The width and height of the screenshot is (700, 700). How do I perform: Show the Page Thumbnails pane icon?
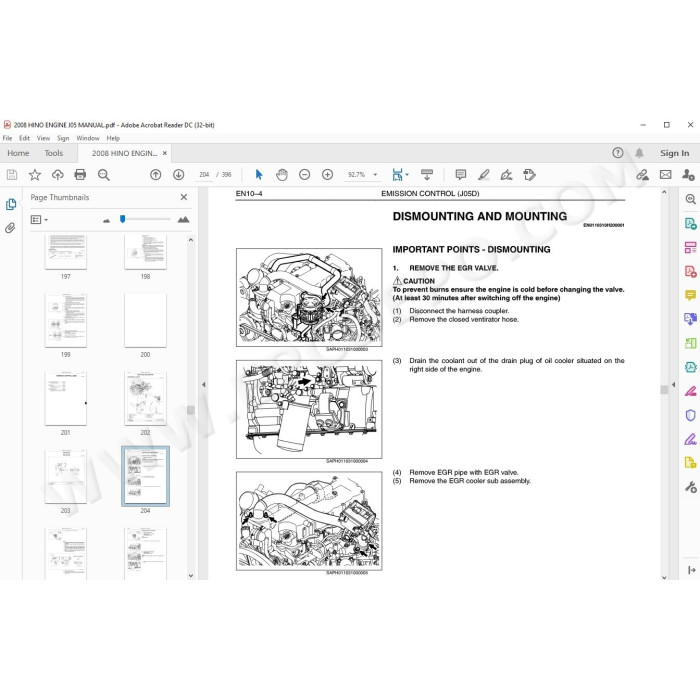[x=11, y=204]
